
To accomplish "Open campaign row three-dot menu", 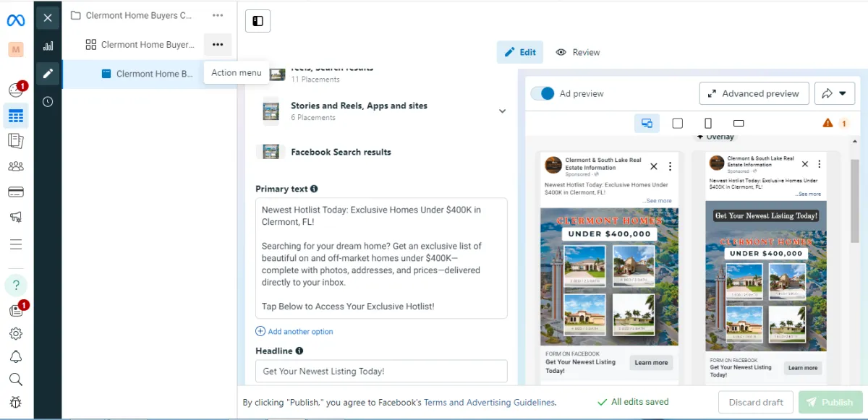I will [218, 15].
